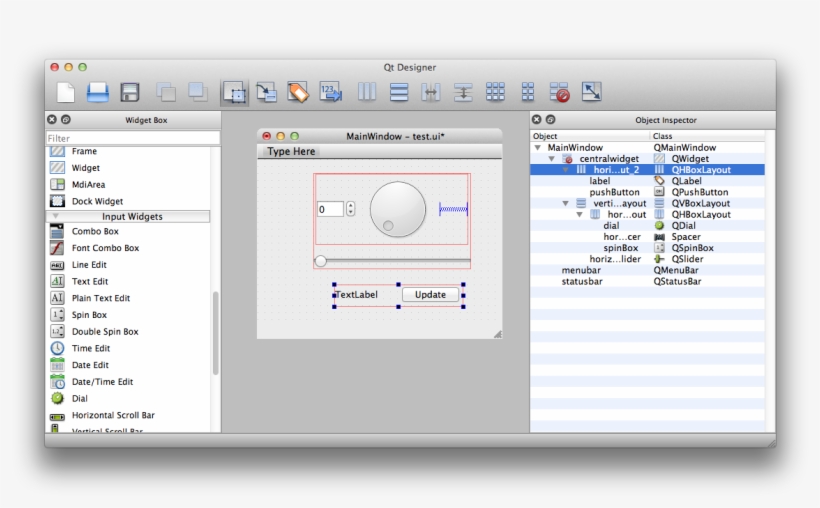Select Dial in the Widget Box
The height and width of the screenshot is (508, 820).
click(79, 398)
